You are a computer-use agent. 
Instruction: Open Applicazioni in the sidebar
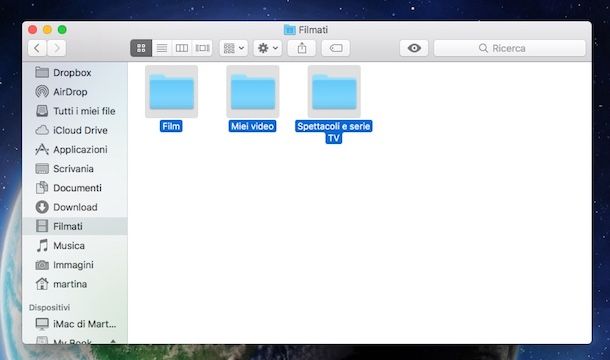point(75,149)
